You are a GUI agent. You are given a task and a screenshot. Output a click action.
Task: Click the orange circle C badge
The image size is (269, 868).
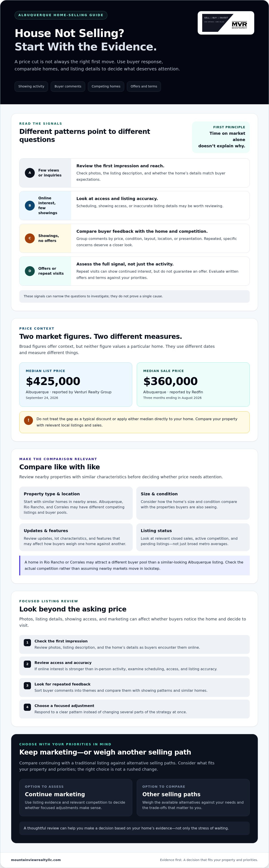coord(30,238)
